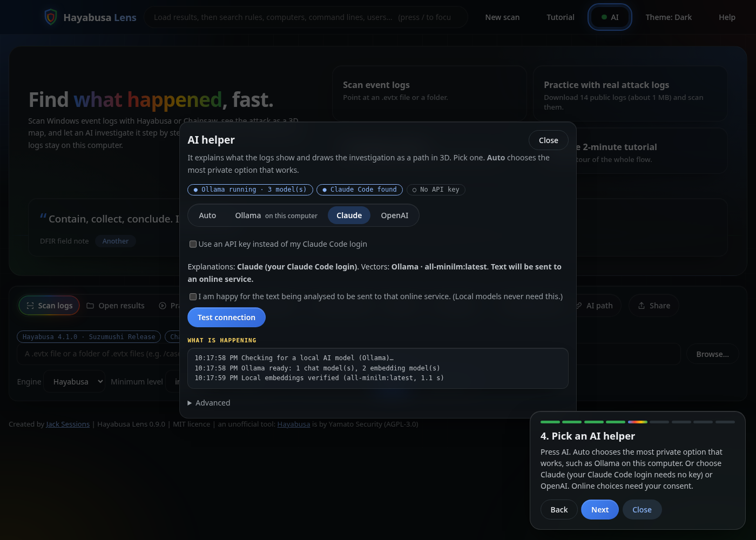Click the Test connection button
Screen dimensions: 756x540
(x=226, y=318)
